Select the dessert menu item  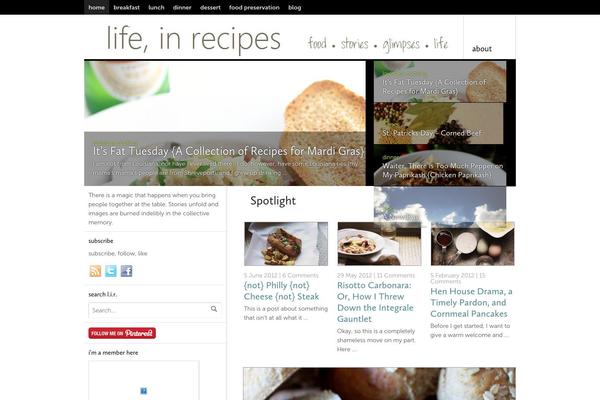click(x=210, y=7)
